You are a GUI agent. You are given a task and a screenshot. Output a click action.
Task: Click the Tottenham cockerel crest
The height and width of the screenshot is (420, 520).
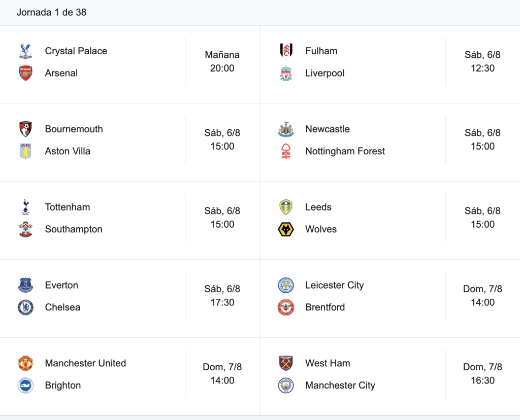tap(25, 207)
